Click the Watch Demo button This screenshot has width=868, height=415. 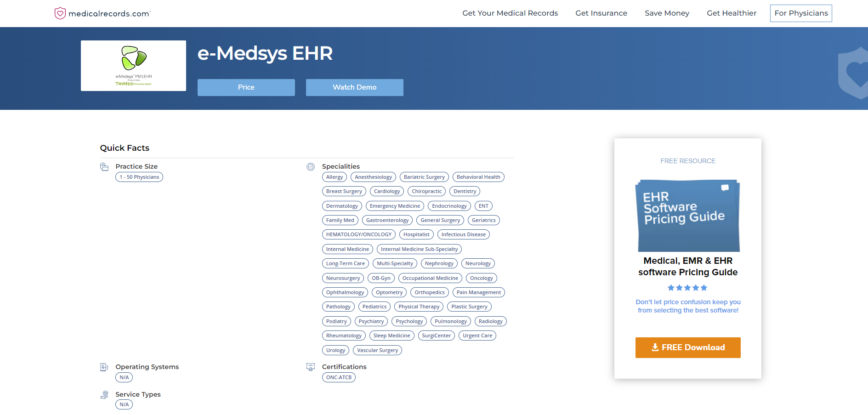tap(354, 87)
